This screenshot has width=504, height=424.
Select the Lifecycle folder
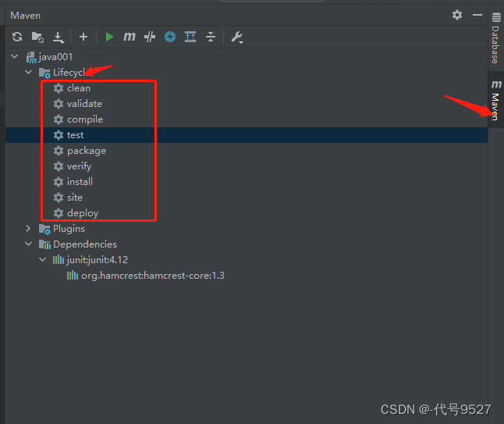click(x=62, y=73)
